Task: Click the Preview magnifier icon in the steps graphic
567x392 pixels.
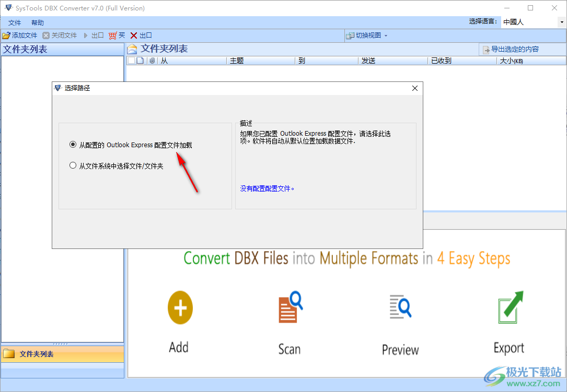Action: [x=400, y=307]
